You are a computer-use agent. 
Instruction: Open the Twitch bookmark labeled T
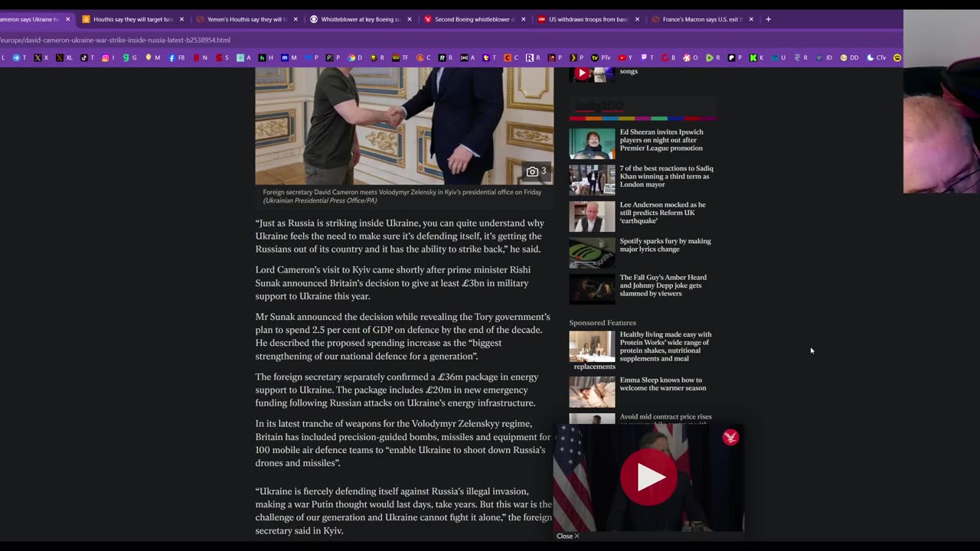click(647, 57)
